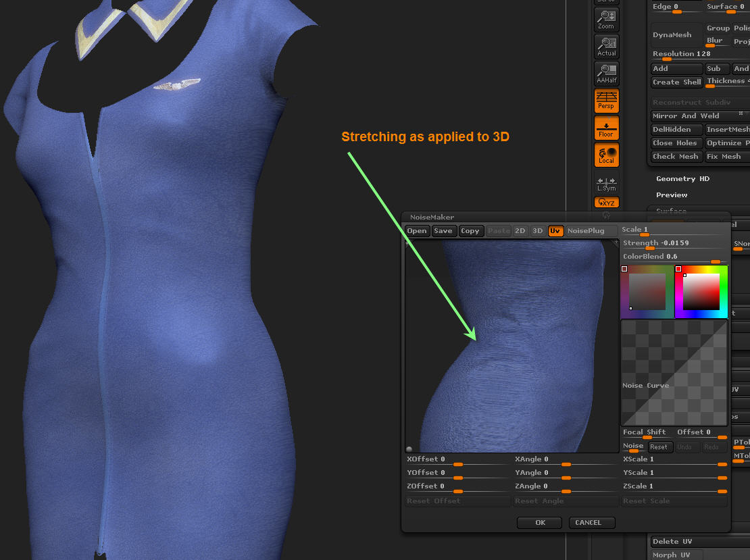The image size is (750, 560).
Task: Toggle the DynaMesh Group option
Action: 718,28
